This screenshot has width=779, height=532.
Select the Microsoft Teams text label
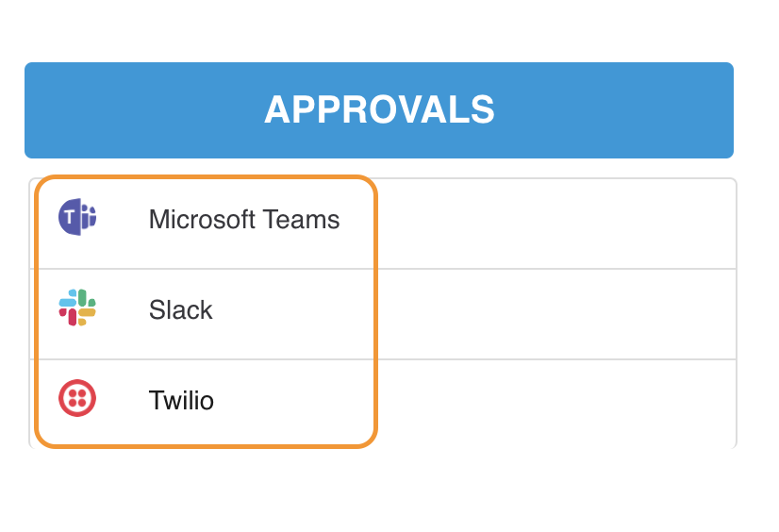(x=244, y=220)
